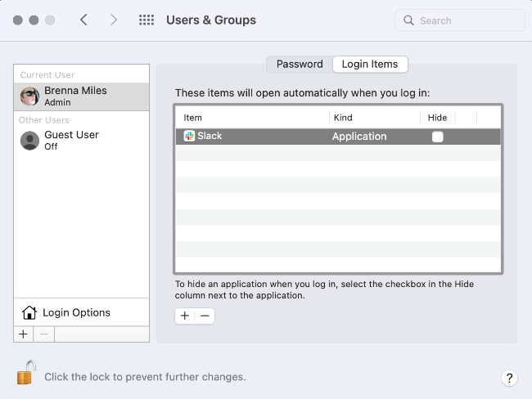This screenshot has height=399, width=532.
Task: Click Brenna Miles profile picture
Action: pos(29,96)
